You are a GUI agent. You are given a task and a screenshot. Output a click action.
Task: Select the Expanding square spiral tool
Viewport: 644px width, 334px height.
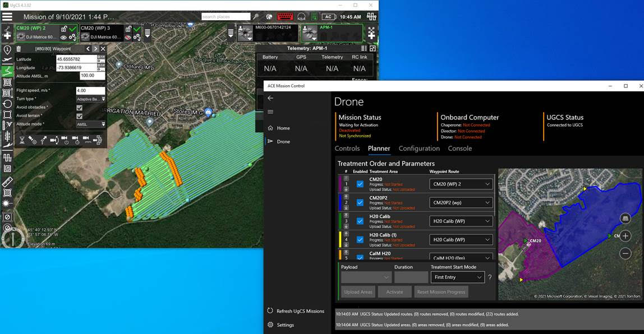(7, 169)
